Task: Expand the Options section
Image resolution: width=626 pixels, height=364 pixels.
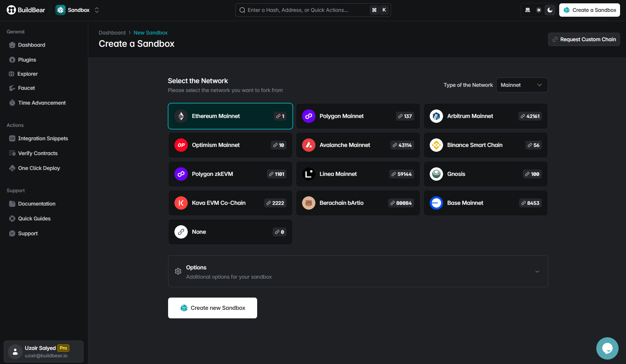Action: tap(357, 271)
